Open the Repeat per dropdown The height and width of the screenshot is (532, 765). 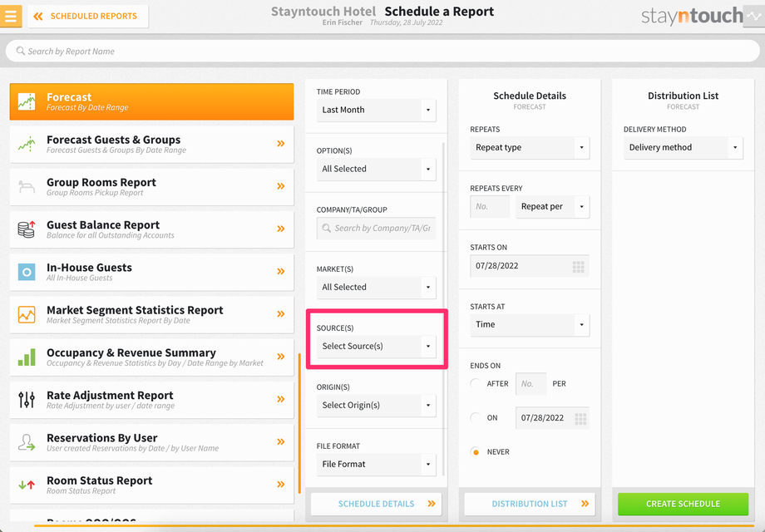pos(552,207)
